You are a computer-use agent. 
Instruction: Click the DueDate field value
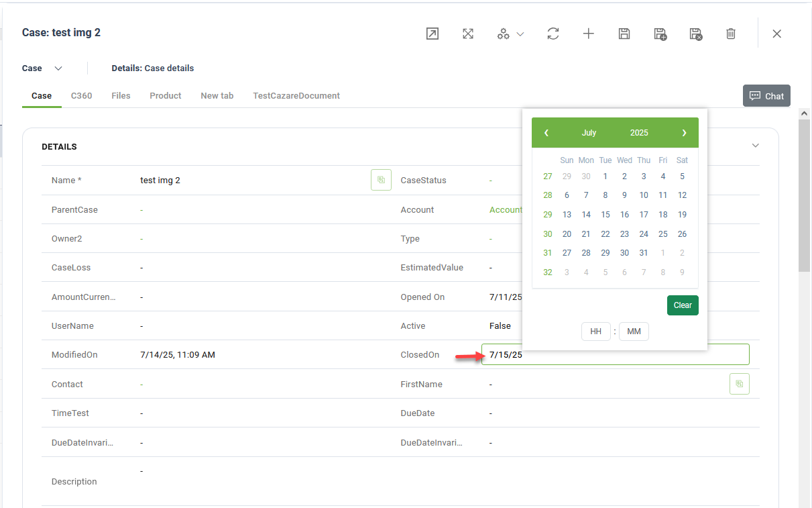491,413
